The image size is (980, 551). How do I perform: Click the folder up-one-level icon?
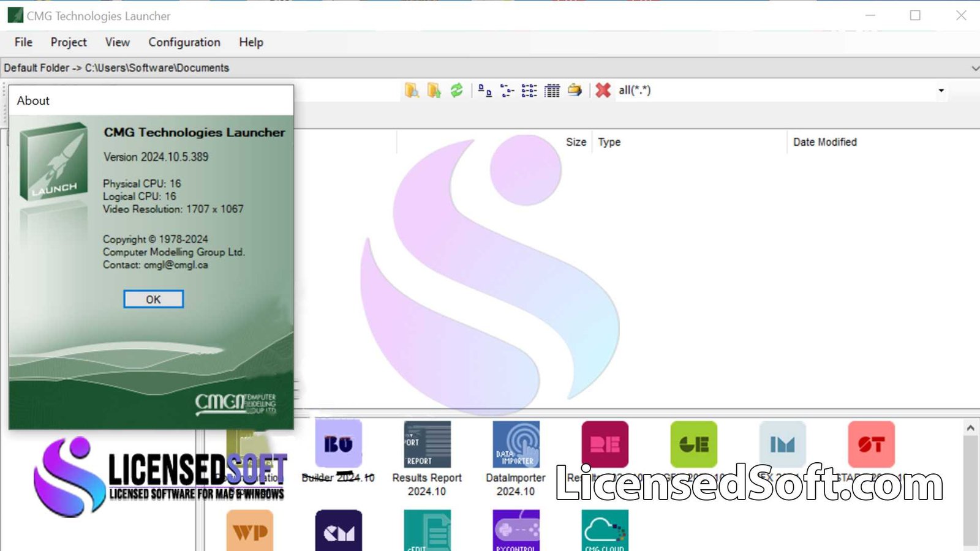click(434, 91)
